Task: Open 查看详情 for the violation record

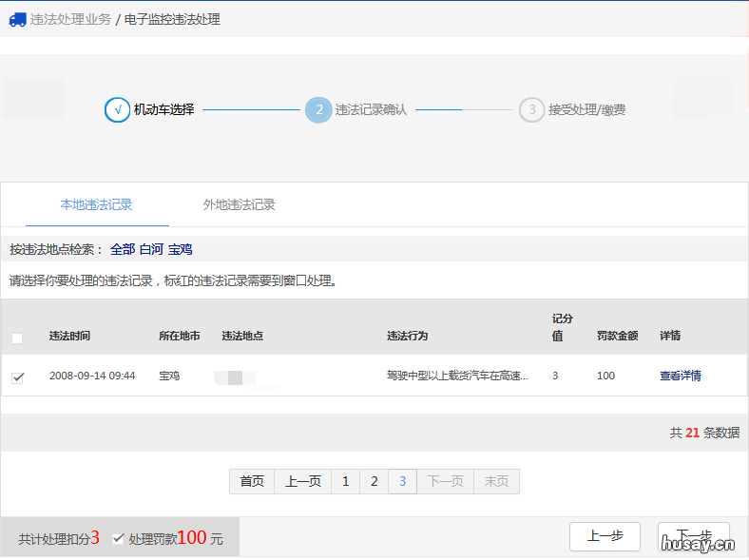Action: (680, 376)
